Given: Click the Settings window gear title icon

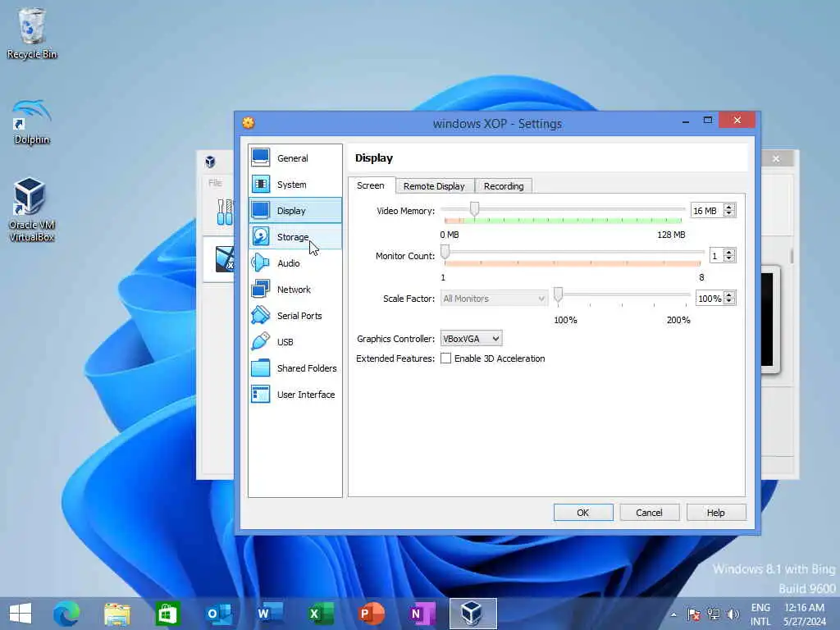Looking at the screenshot, I should click(x=248, y=123).
